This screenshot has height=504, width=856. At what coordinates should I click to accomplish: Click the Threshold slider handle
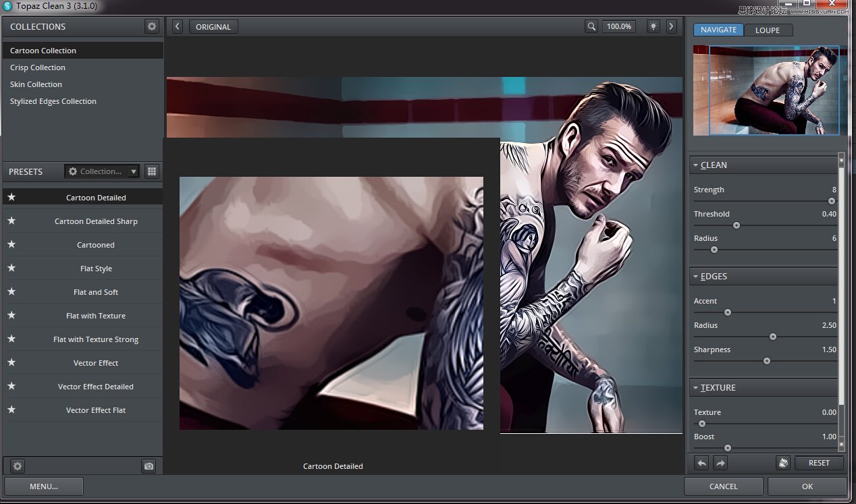coord(737,225)
